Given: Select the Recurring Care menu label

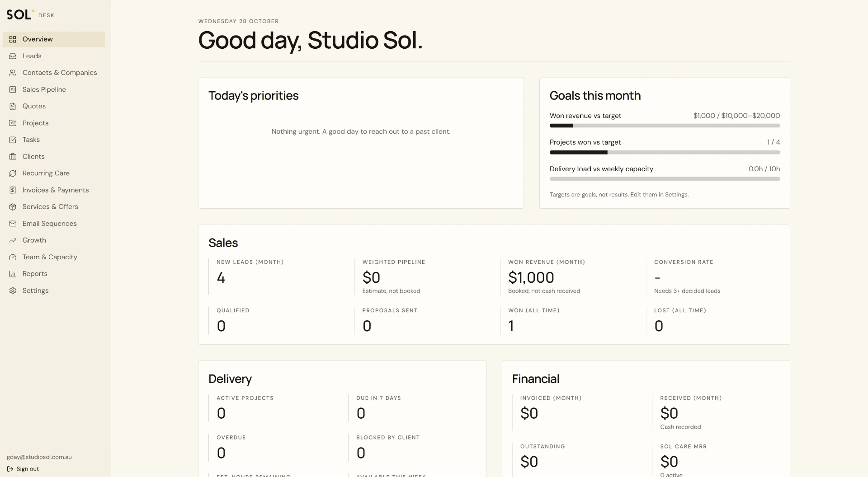Looking at the screenshot, I should pyautogui.click(x=46, y=173).
